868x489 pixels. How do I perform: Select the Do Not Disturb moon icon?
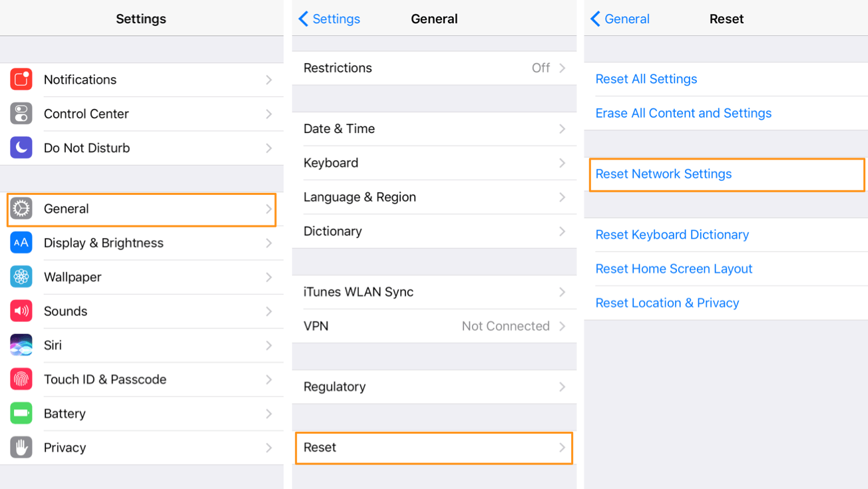pos(21,148)
